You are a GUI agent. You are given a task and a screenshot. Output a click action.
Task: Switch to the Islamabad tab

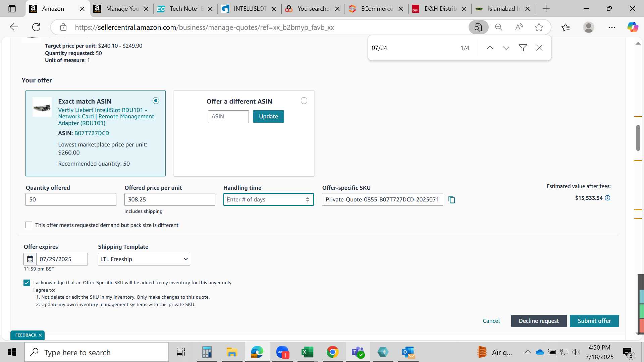[503, 9]
